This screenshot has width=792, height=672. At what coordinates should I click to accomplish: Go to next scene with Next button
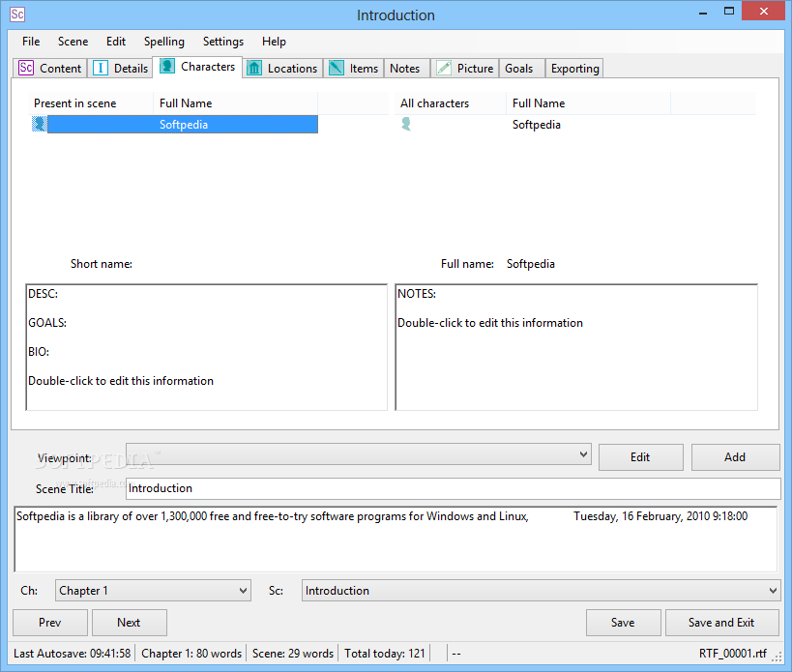(129, 623)
